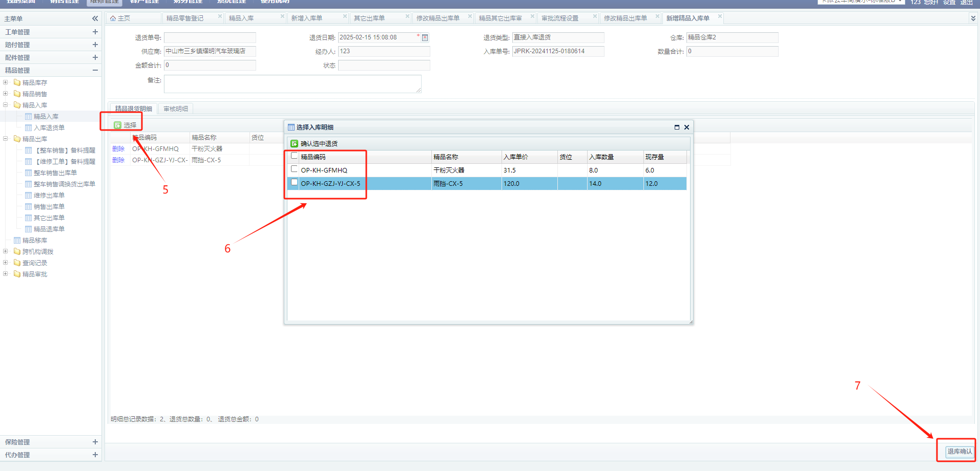Tick the checkbox for OP-KH-GFMHQ row

coord(294,169)
